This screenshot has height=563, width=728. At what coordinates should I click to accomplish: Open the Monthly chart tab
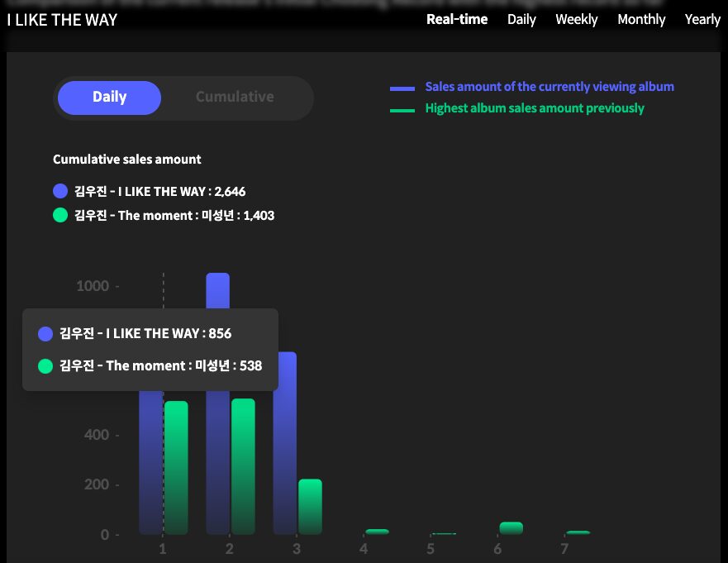(x=641, y=19)
